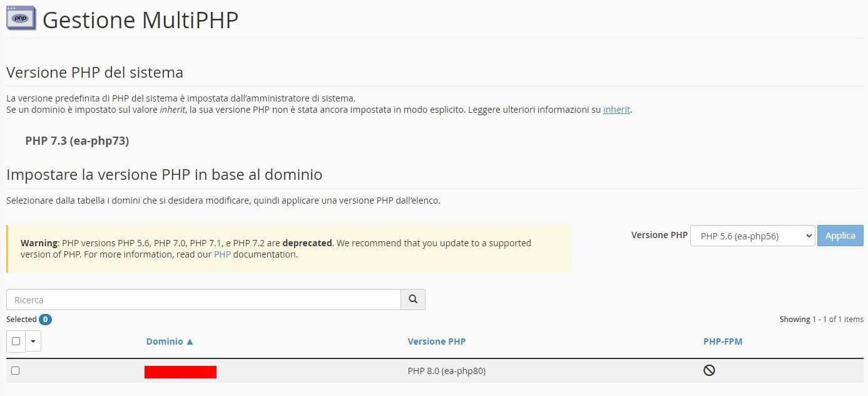The height and width of the screenshot is (396, 868).
Task: Click the Gestione MultiPHP page title
Action: pos(140,20)
